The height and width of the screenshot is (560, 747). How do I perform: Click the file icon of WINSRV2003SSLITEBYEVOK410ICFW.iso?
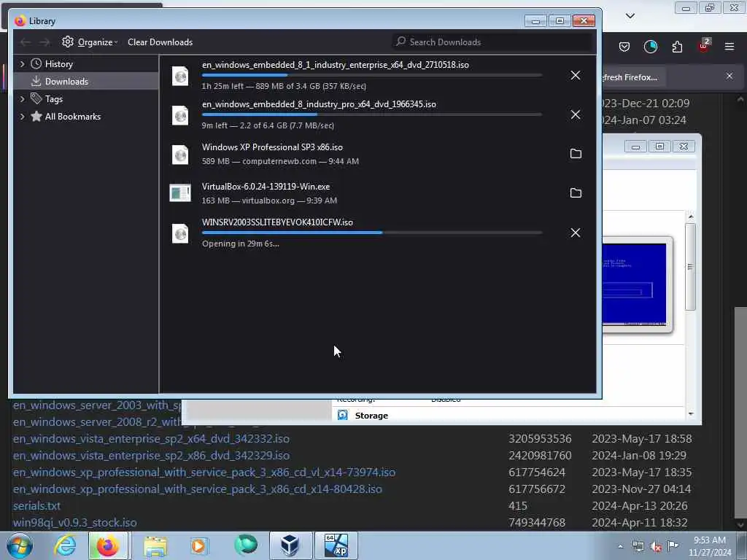pos(180,233)
